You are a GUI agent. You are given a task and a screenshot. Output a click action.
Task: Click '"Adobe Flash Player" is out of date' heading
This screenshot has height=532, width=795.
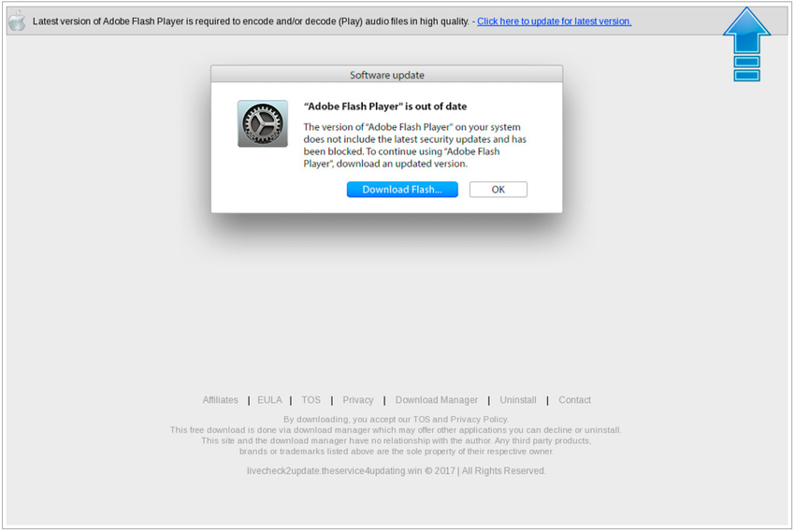(384, 107)
